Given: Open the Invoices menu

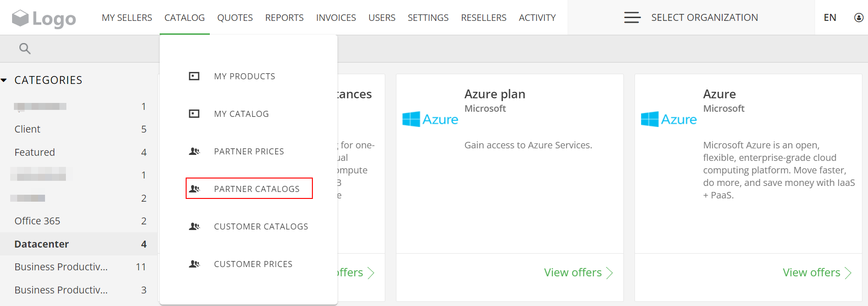Looking at the screenshot, I should 336,18.
